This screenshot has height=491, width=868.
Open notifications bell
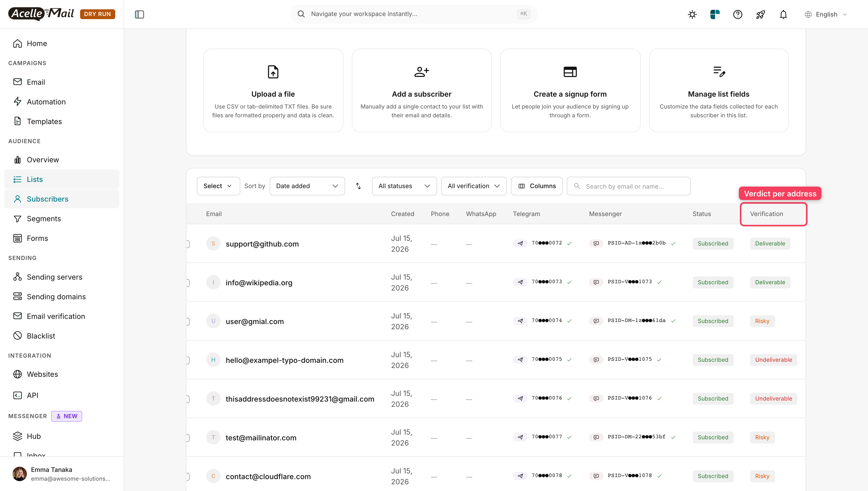pos(783,14)
